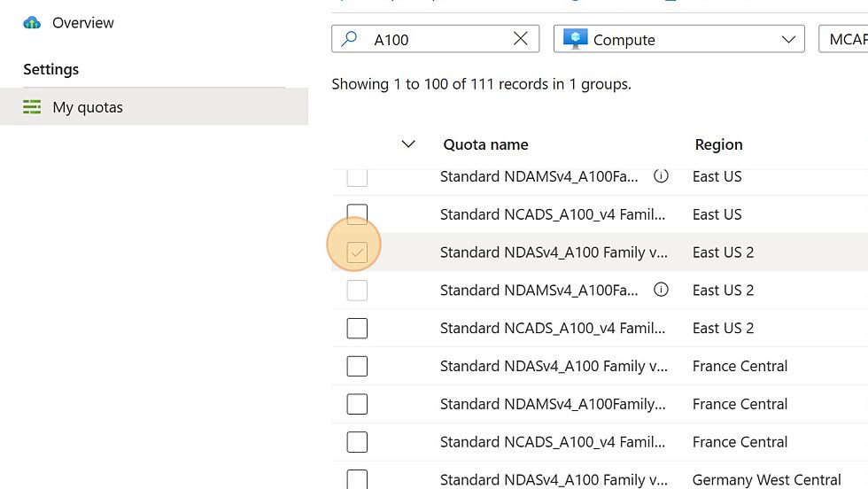Check NCADS_A100_v4 France Central checkbox
The image size is (868, 489).
click(x=357, y=442)
